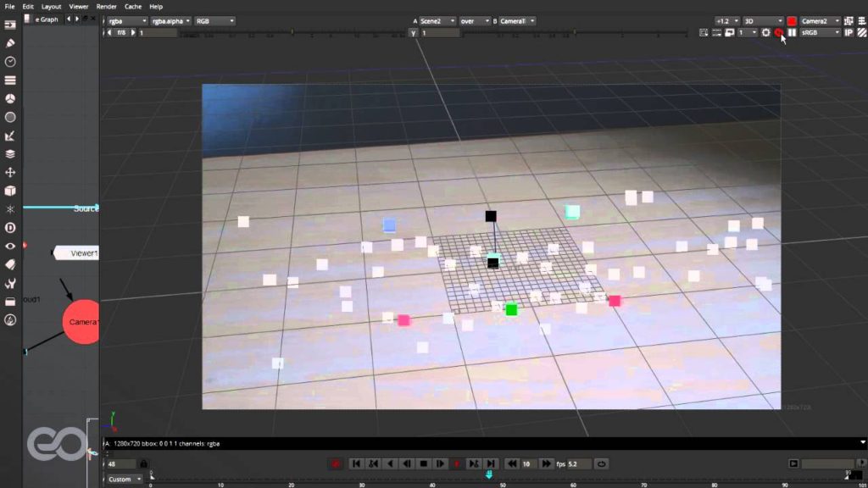Open the viewer settings gear icon
Screen dimensions: 868x488
tap(765, 32)
